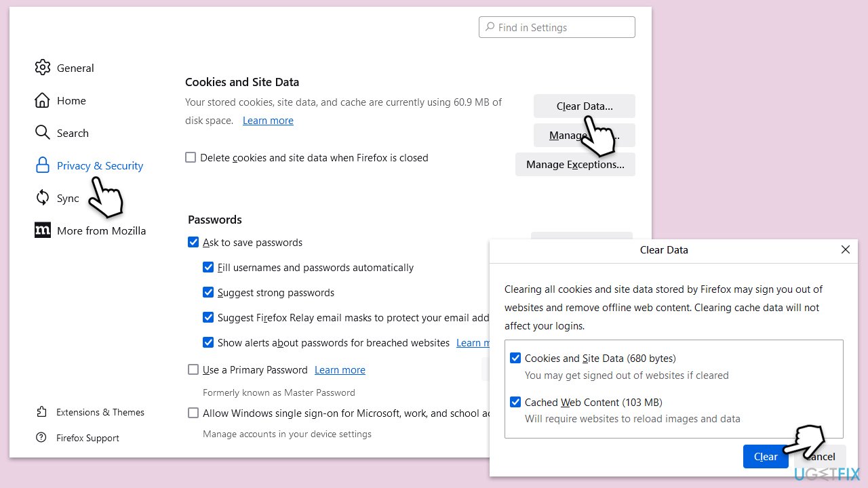868x488 pixels.
Task: Click the Home house icon
Action: pyautogui.click(x=43, y=100)
